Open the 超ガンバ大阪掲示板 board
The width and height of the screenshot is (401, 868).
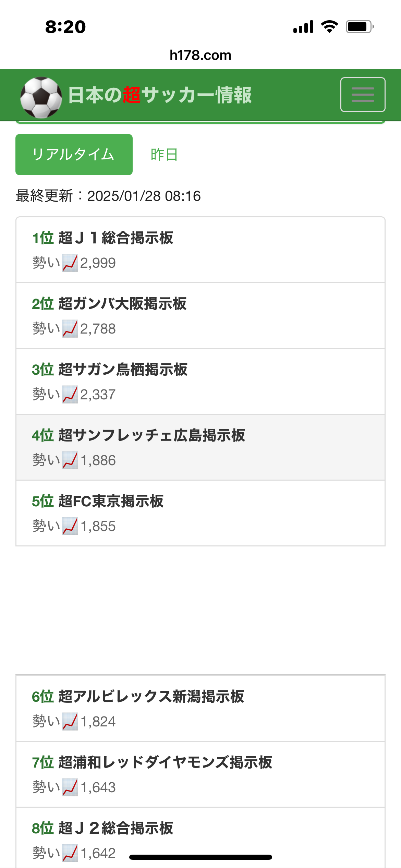(122, 304)
